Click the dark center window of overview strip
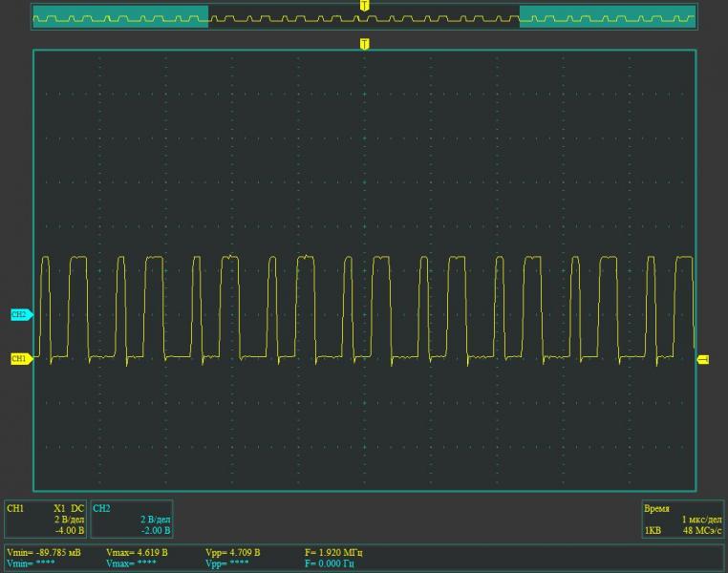 [x=364, y=16]
